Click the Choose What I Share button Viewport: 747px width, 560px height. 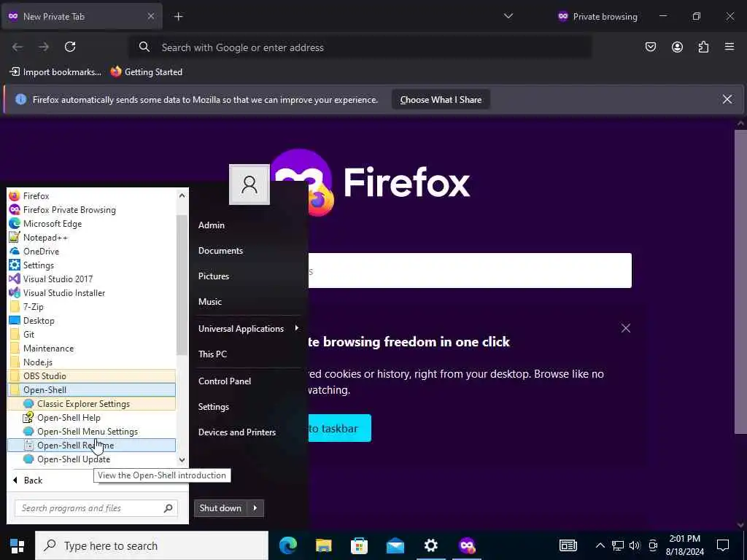click(x=441, y=99)
